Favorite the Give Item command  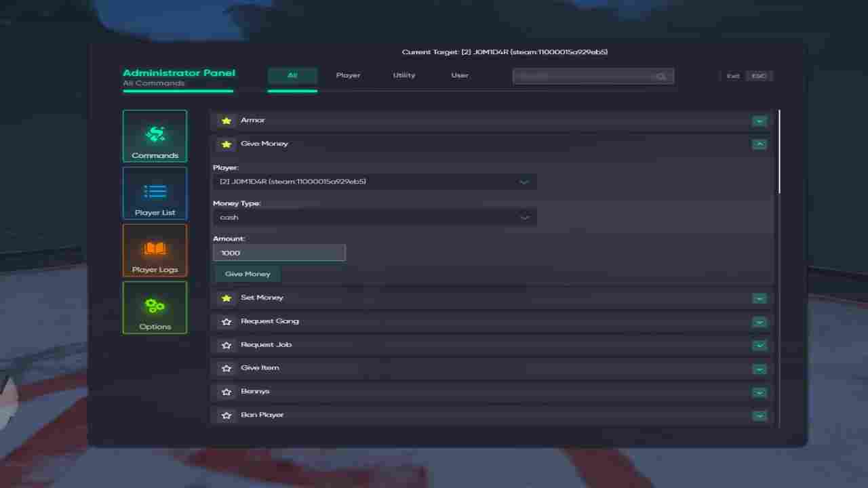226,368
